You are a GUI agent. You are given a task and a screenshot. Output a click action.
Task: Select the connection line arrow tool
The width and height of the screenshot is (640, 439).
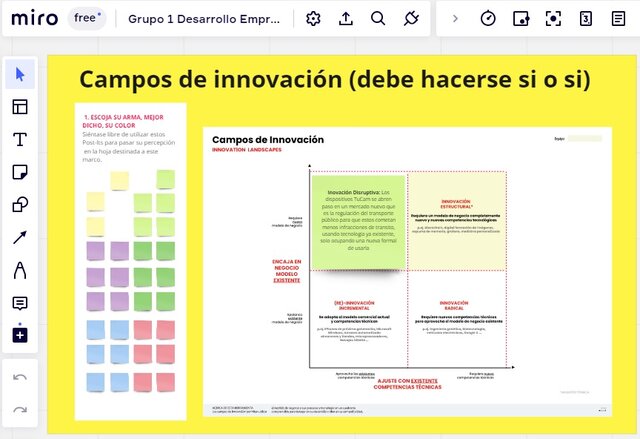coord(20,237)
